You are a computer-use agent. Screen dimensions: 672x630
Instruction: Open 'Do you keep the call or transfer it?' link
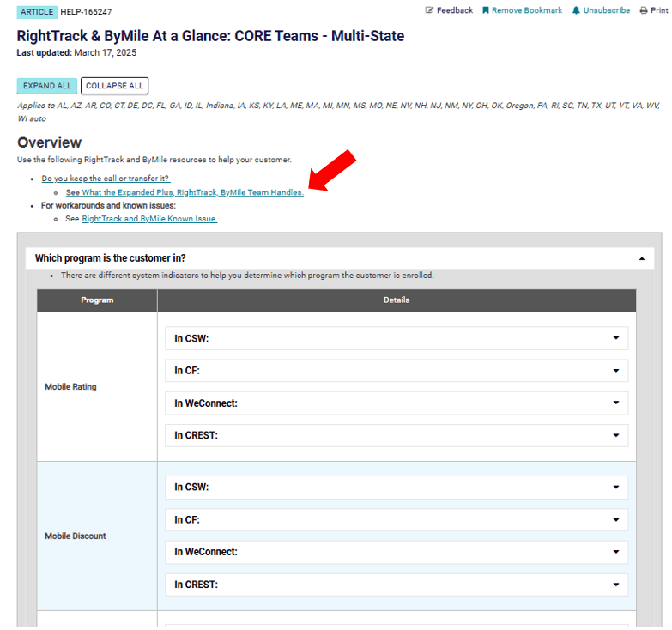(106, 179)
